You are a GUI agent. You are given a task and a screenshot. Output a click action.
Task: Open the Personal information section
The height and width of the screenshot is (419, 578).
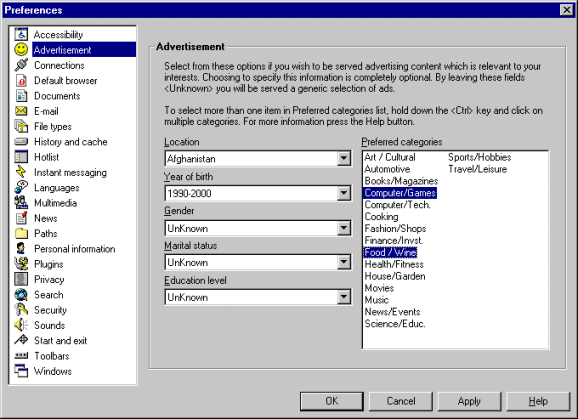point(74,249)
